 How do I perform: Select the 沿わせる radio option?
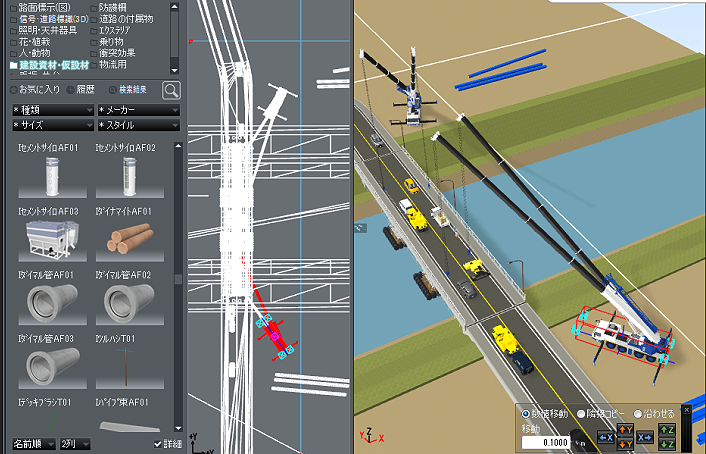pos(638,414)
